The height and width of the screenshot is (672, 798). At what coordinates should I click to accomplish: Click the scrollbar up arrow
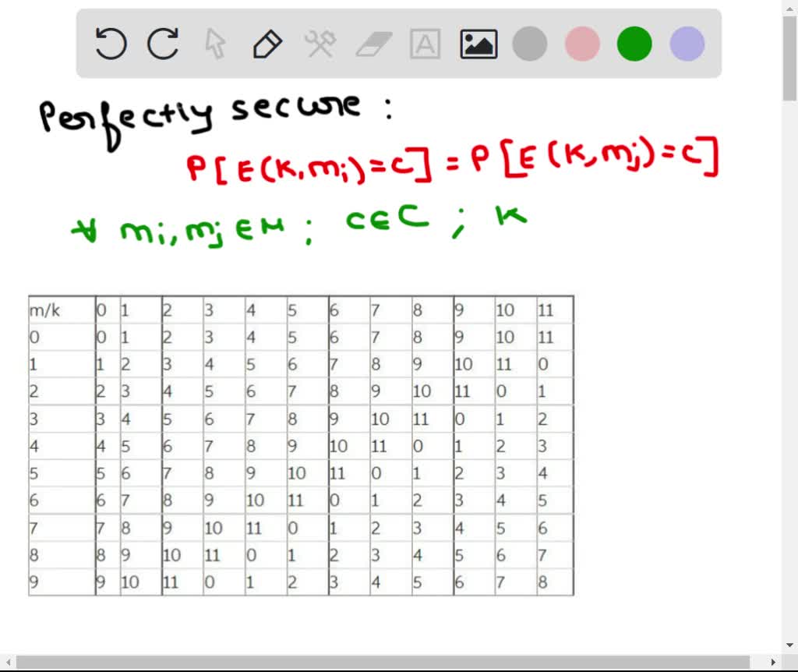tap(789, 7)
